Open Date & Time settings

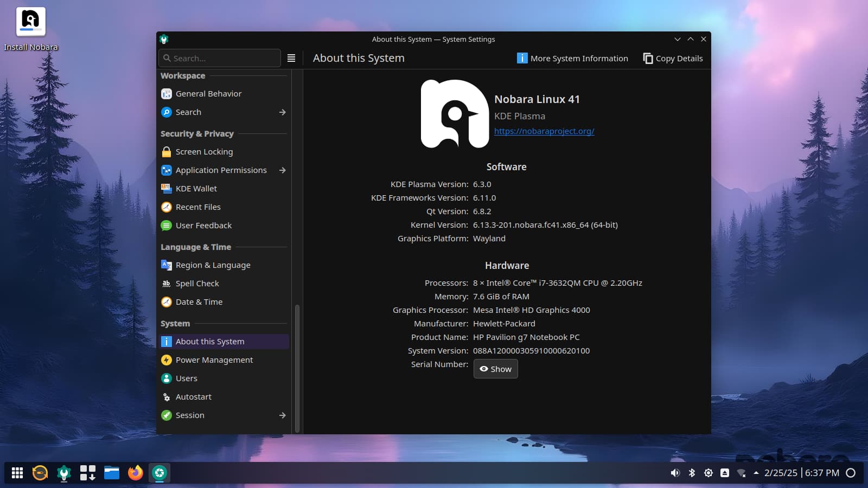point(224,302)
